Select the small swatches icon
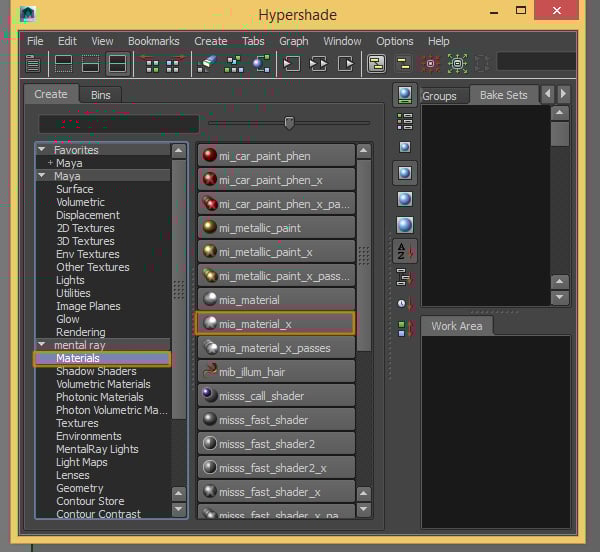 tap(405, 147)
